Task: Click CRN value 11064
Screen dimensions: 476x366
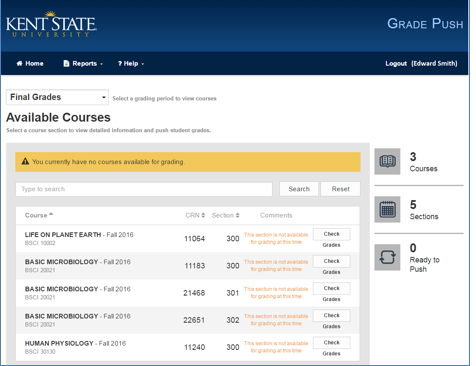Action: pyautogui.click(x=195, y=239)
